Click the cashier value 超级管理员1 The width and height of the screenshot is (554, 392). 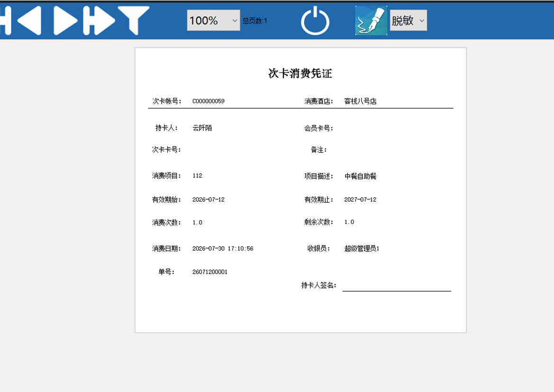362,249
